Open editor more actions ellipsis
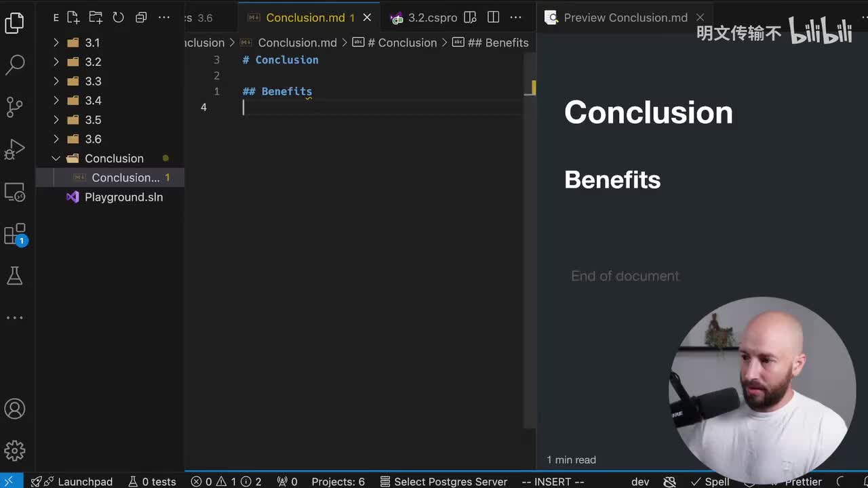Image resolution: width=868 pixels, height=488 pixels. point(515,18)
